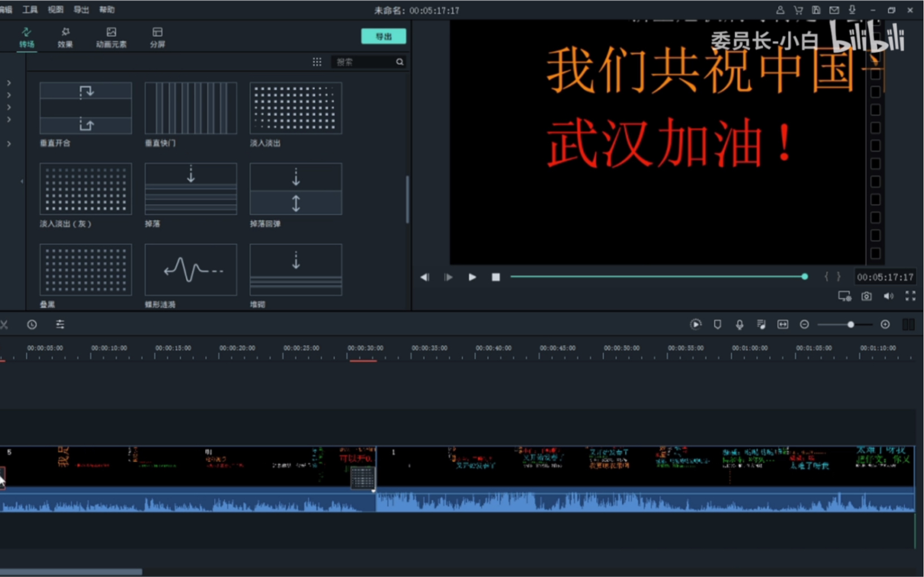
Task: Click the save project icon in title bar
Action: coord(816,10)
